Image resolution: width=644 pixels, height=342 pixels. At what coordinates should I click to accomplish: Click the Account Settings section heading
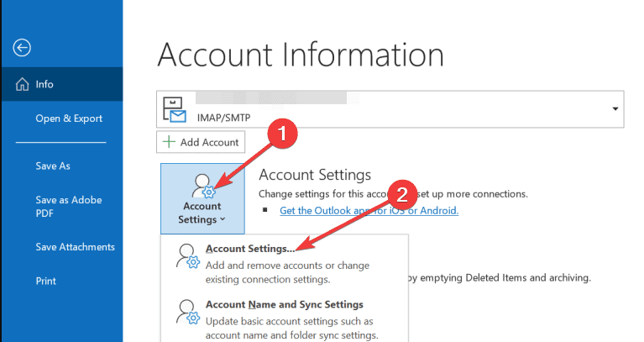point(315,175)
